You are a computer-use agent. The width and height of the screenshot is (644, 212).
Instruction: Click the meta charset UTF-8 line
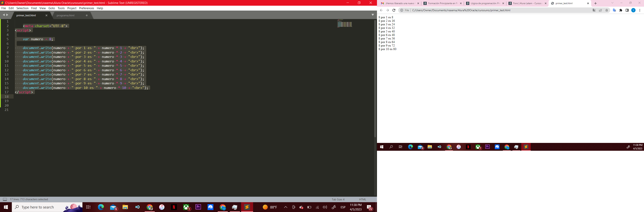pos(45,26)
